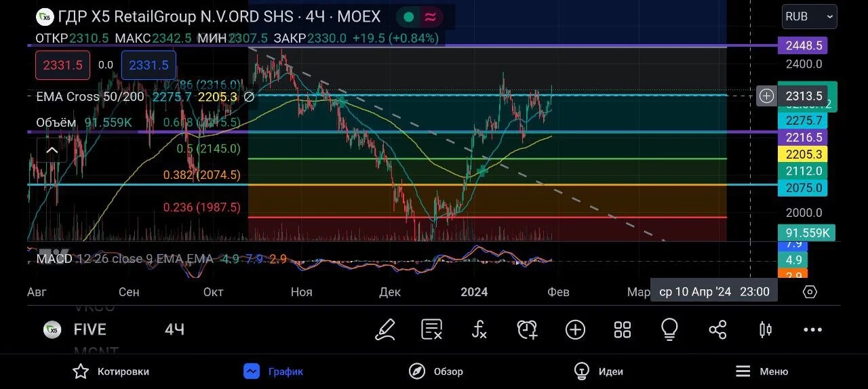Open the RUB currency dropdown
The width and height of the screenshot is (868, 389).
[x=809, y=16]
